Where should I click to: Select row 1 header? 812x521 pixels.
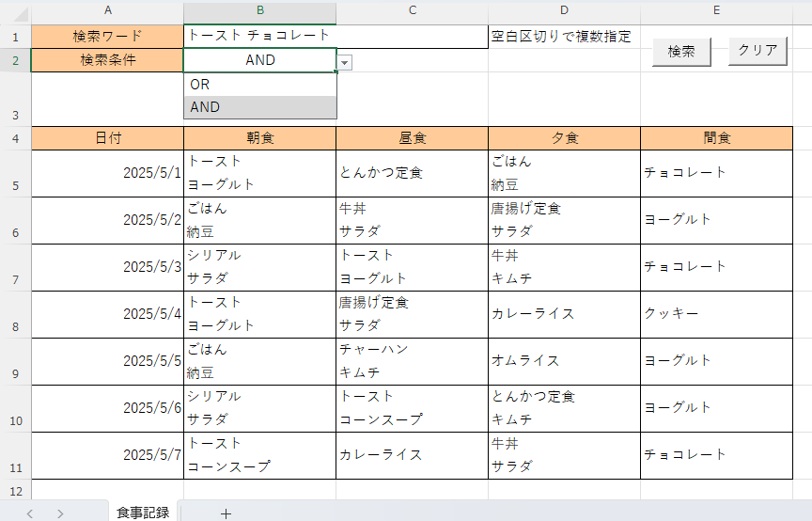pos(16,37)
